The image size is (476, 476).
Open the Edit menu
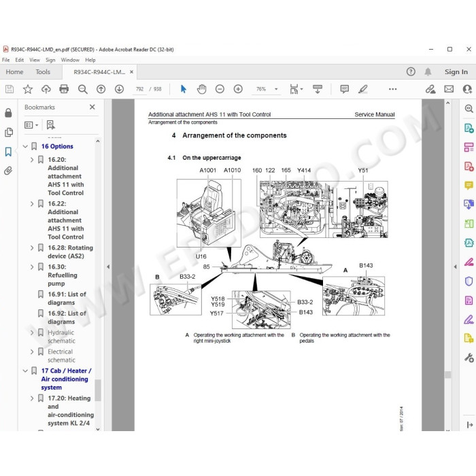(20, 60)
